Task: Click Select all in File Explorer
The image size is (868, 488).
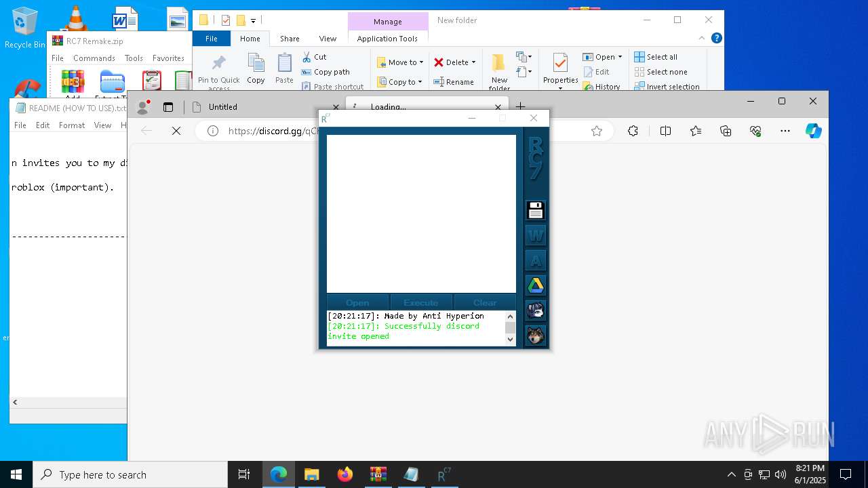Action: [656, 57]
